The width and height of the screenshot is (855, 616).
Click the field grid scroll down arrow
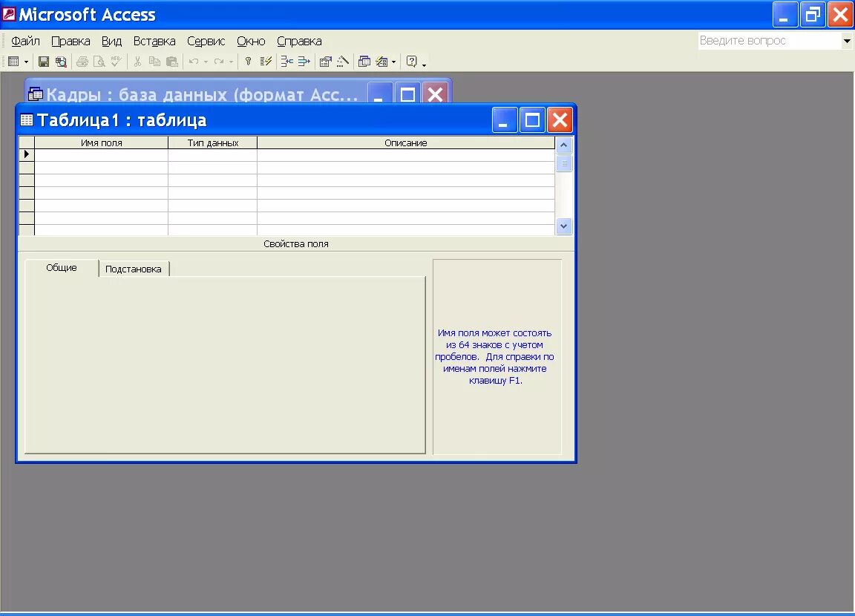point(564,226)
